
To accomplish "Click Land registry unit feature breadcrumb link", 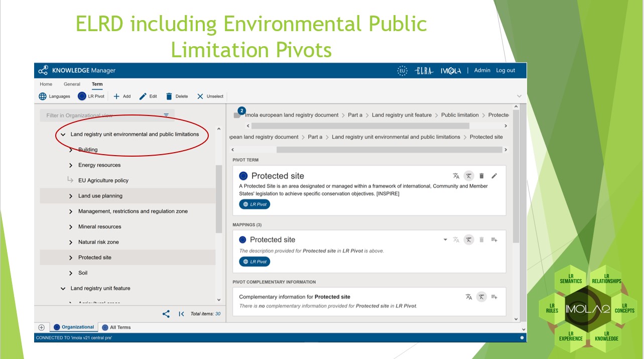I will point(402,115).
